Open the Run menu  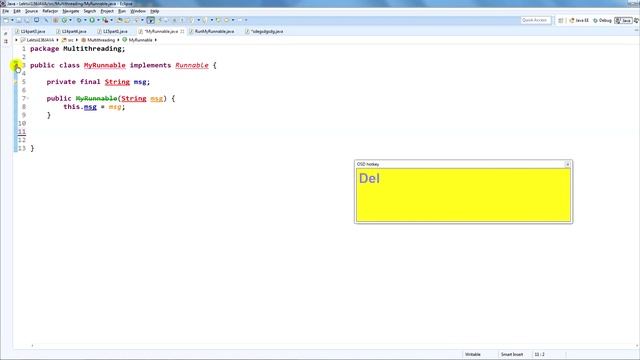(122, 11)
